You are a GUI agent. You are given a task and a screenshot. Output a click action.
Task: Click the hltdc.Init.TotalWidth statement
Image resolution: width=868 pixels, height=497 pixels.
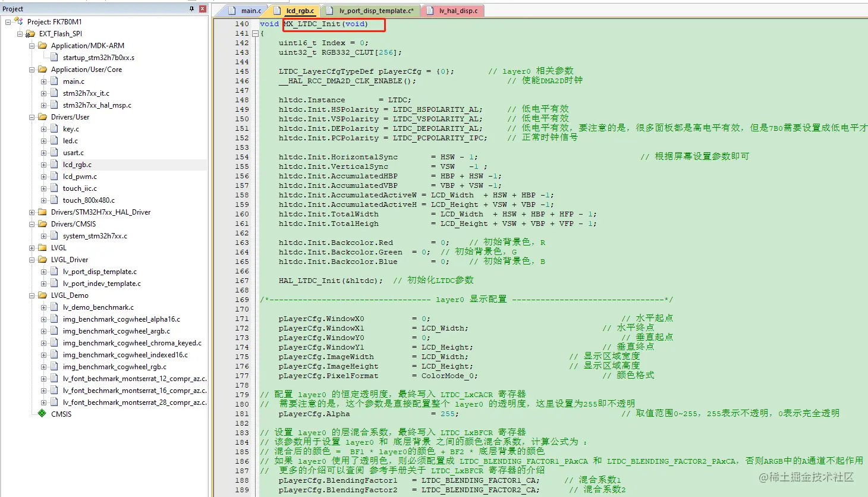438,214
